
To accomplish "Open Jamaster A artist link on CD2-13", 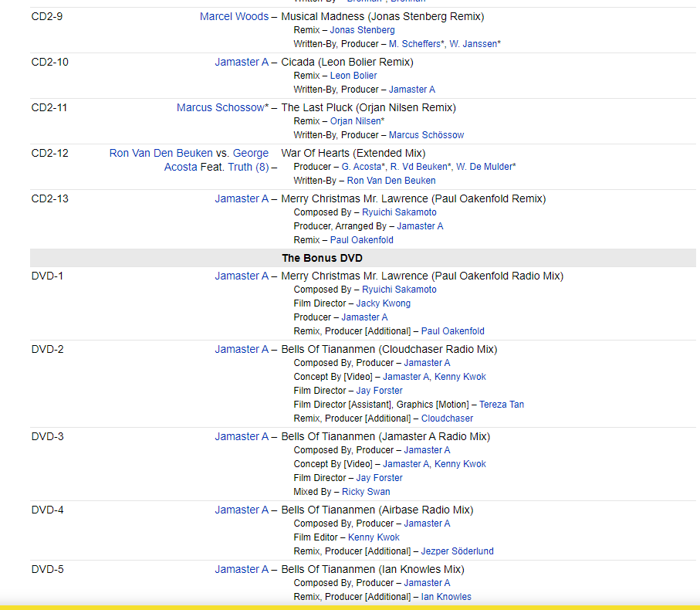I will pos(242,198).
